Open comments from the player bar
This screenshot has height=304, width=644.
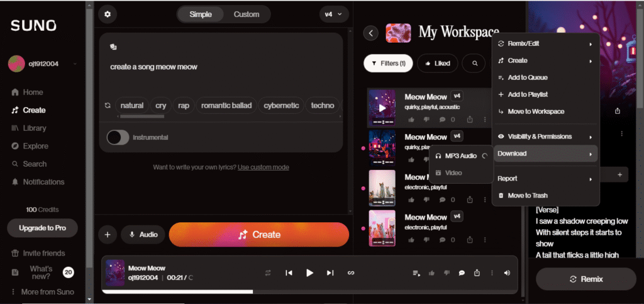[x=462, y=273]
